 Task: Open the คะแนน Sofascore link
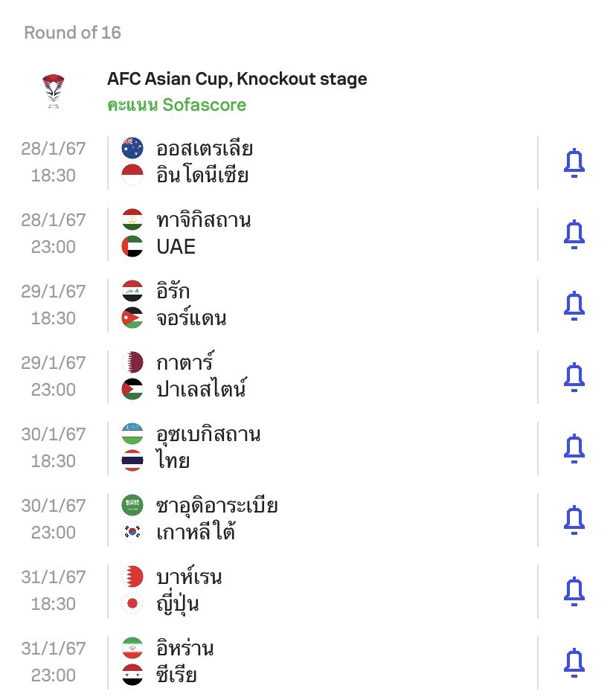176,105
